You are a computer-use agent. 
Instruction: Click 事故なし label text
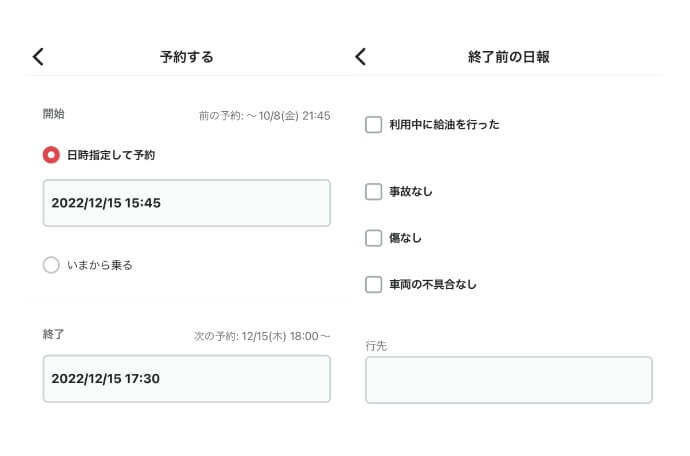(x=411, y=191)
